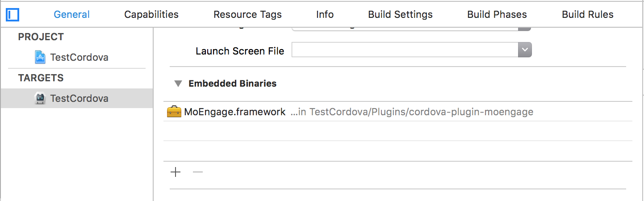The height and width of the screenshot is (201, 644).
Task: Toggle the project navigator sidebar icon
Action: click(13, 15)
